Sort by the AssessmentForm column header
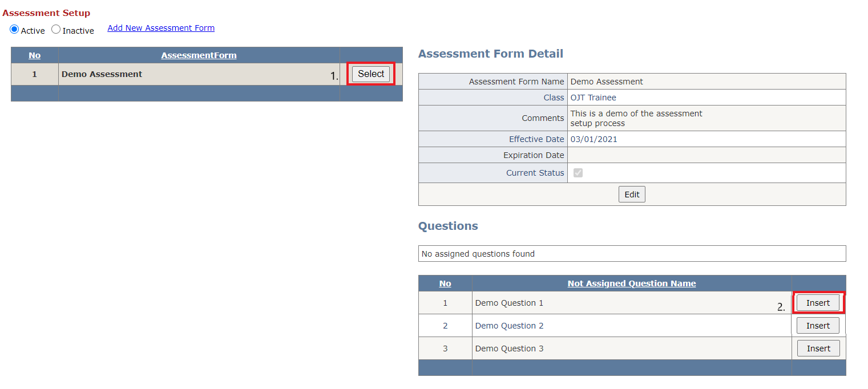This screenshot has height=389, width=868. tap(199, 55)
